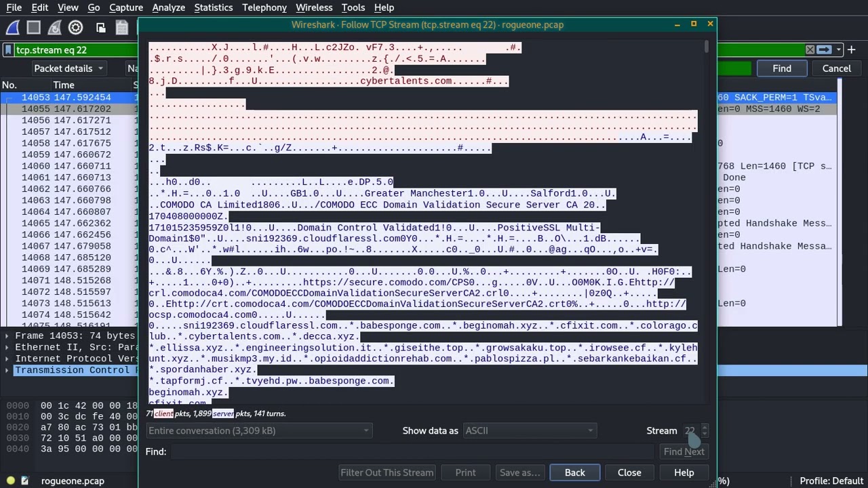This screenshot has height=488, width=868.
Task: Open the Telephony menu
Action: pos(264,7)
